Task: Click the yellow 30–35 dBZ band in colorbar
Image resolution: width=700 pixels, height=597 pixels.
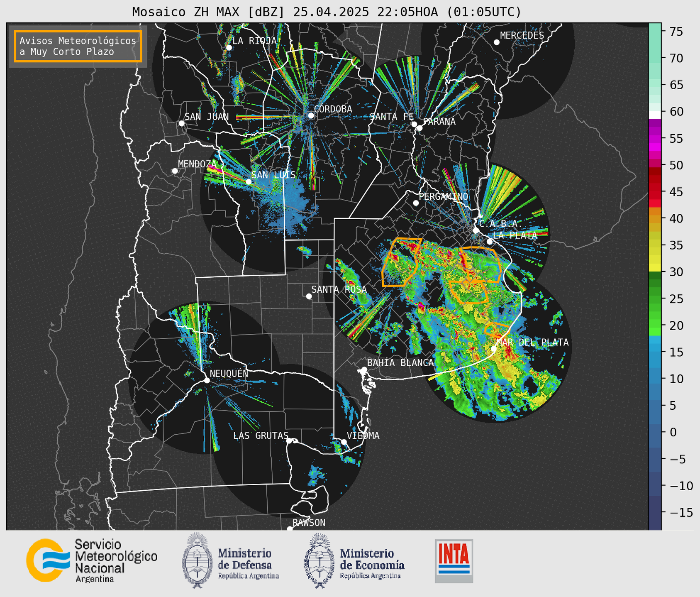Action: 655,258
